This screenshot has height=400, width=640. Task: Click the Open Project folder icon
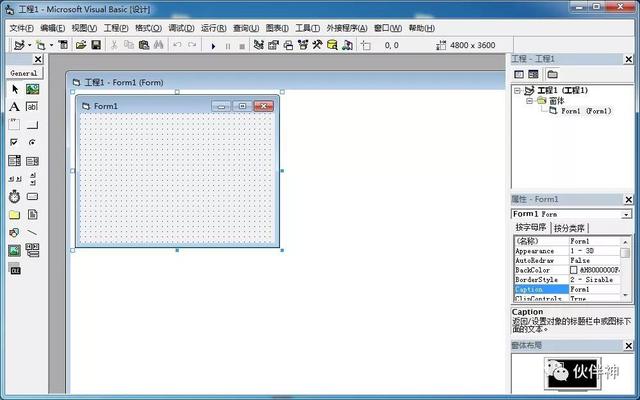click(x=81, y=45)
